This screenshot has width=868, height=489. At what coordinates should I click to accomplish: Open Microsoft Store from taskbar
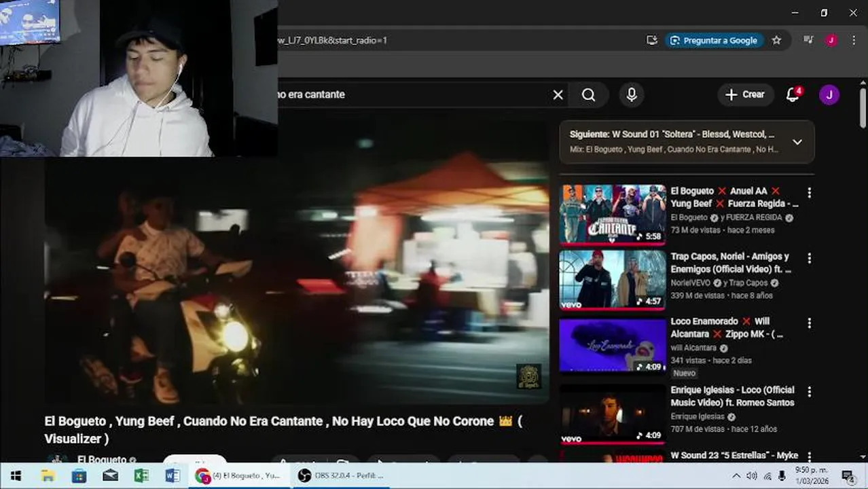[x=79, y=476]
